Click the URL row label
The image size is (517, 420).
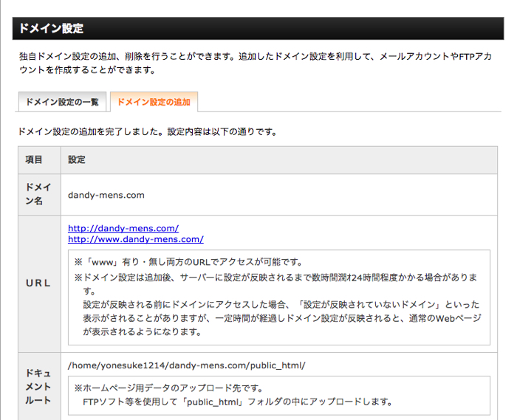[x=38, y=283]
